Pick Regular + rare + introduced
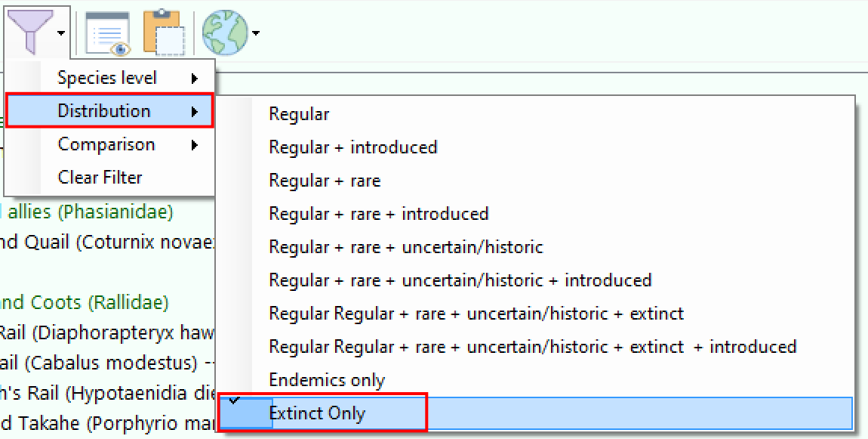This screenshot has height=439, width=868. (x=379, y=214)
